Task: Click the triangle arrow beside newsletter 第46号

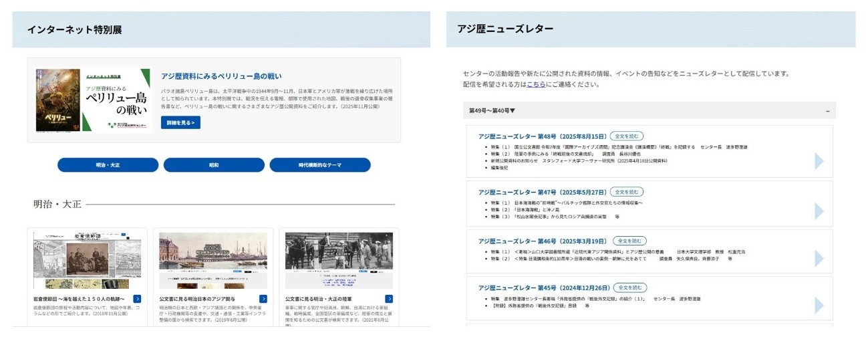Action: 819,258
